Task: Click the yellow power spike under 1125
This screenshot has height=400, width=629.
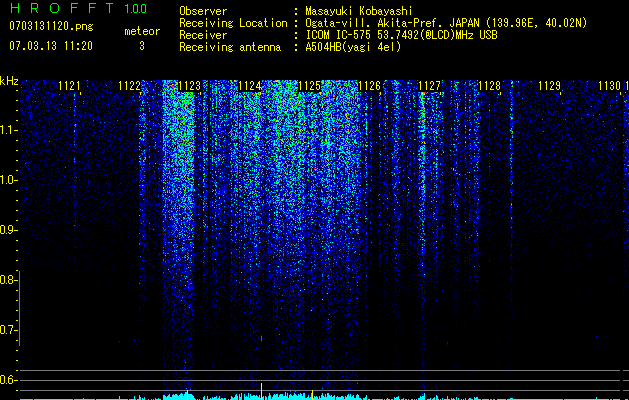Action: click(312, 394)
